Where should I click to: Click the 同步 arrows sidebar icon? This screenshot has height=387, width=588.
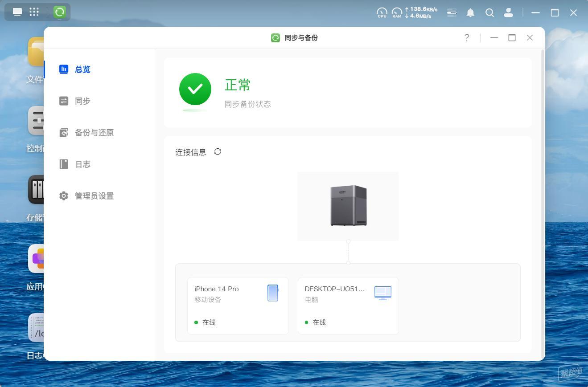[64, 101]
